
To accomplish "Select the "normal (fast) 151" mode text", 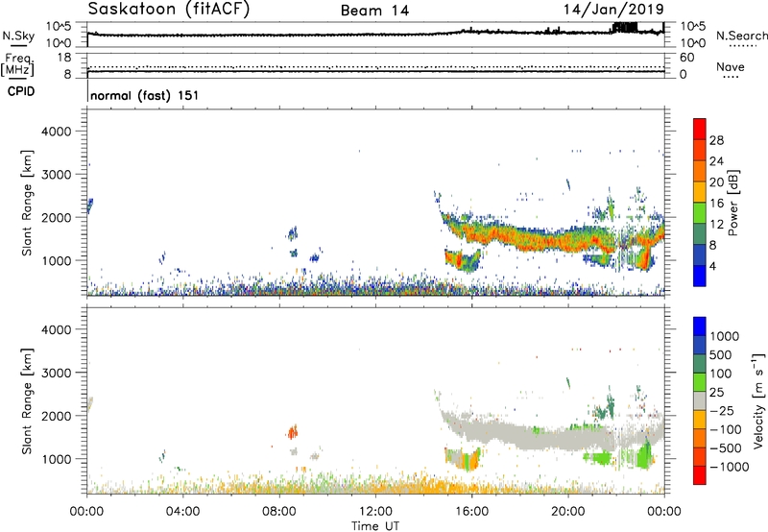I will point(145,95).
